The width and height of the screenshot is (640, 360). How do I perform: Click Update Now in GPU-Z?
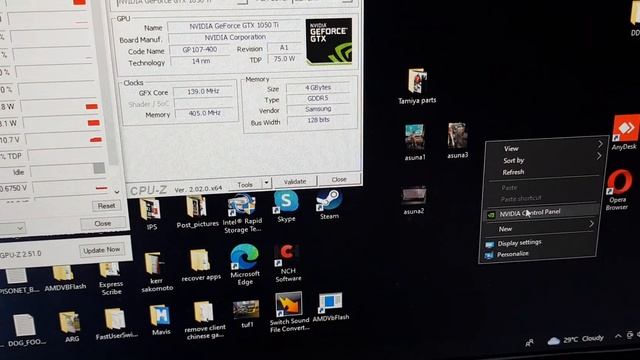click(102, 250)
